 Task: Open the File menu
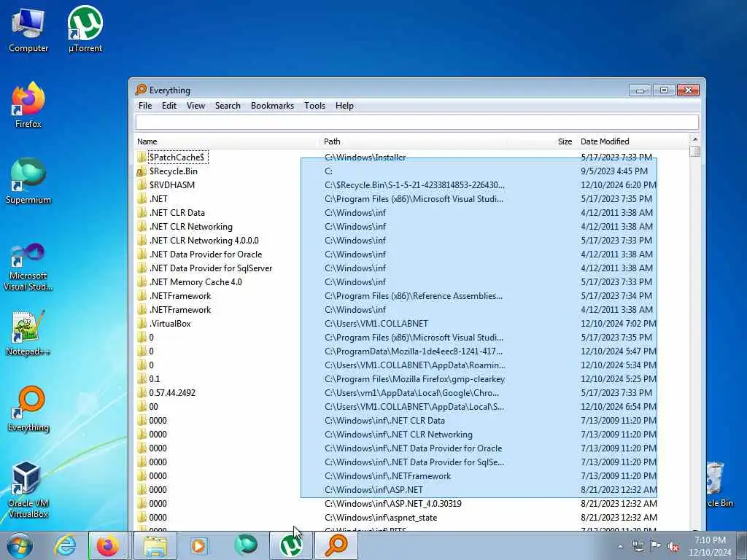pos(145,106)
